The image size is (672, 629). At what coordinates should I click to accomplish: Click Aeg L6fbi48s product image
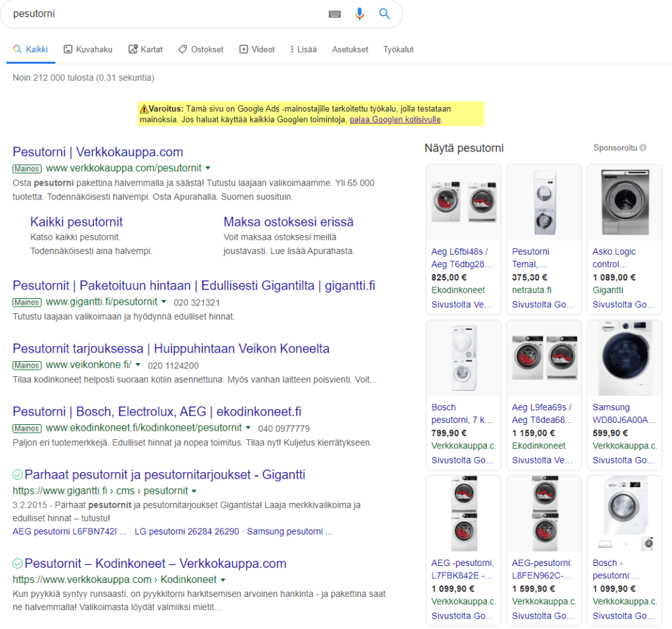(463, 202)
